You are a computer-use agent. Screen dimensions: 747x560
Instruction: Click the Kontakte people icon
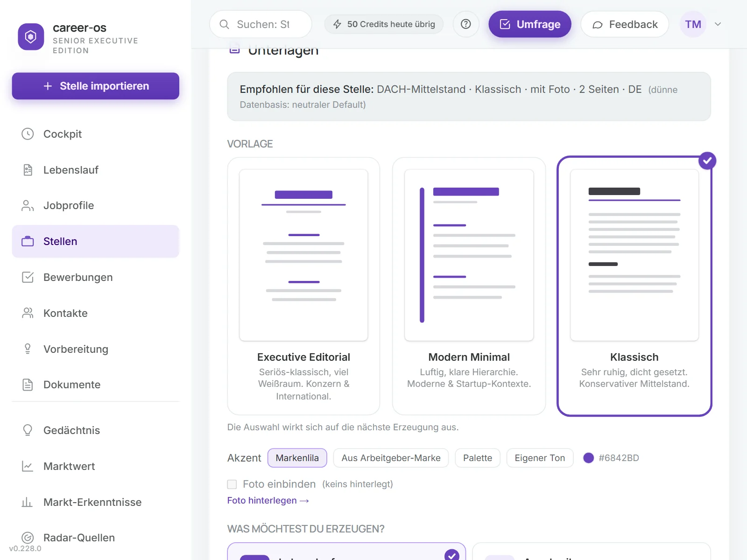[x=28, y=313]
